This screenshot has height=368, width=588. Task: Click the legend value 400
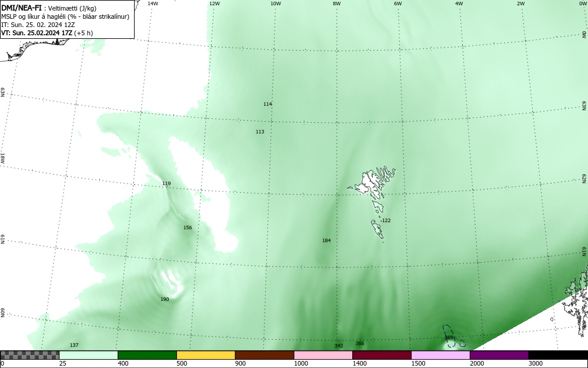(123, 363)
